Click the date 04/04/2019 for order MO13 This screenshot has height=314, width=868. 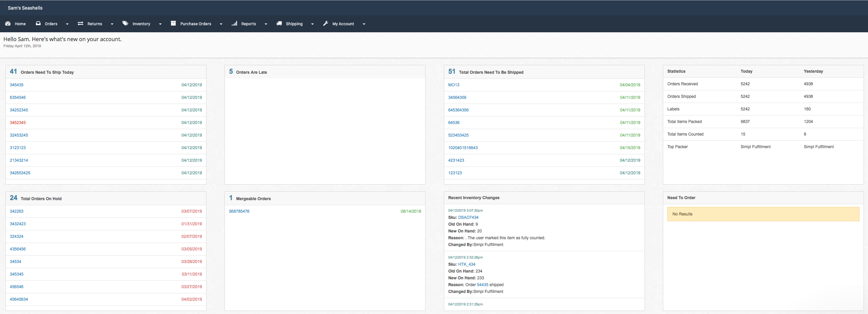[630, 85]
